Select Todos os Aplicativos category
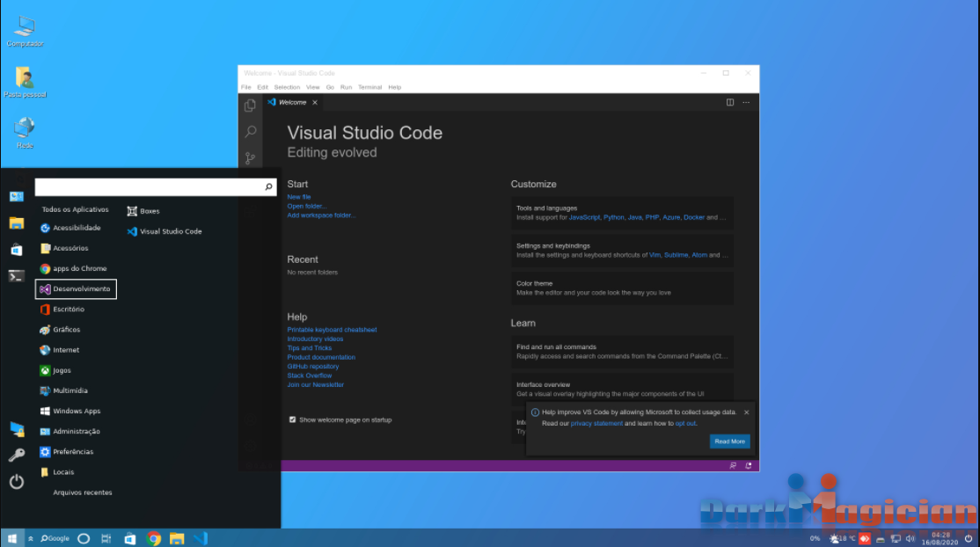 click(x=75, y=210)
